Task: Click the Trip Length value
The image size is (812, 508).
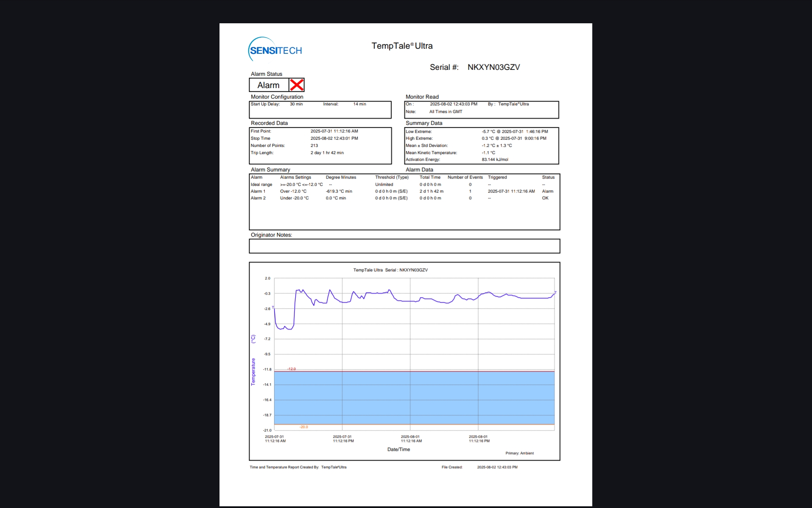Action: click(x=327, y=153)
